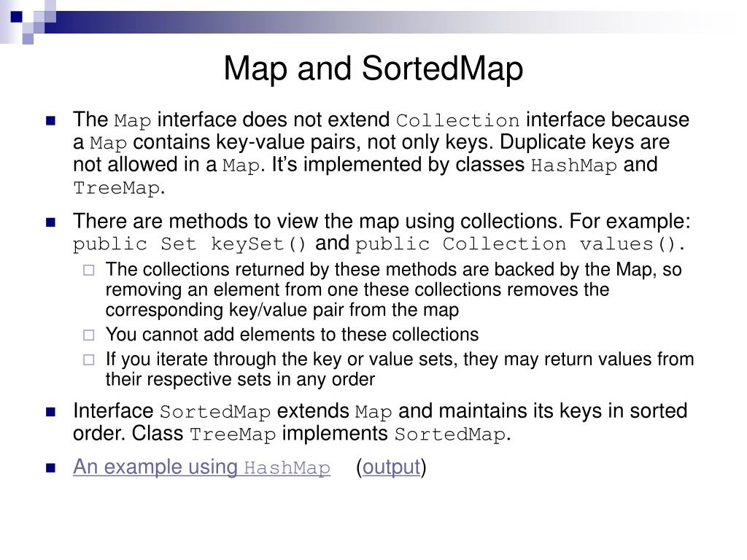Click "HashMap" in "classes HashMap and"
This screenshot has height=560, width=747.
point(574,166)
